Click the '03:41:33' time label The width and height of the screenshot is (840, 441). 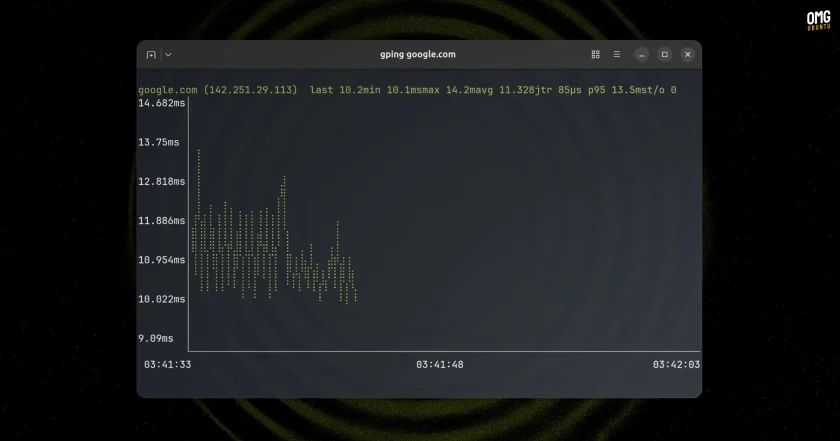pyautogui.click(x=168, y=364)
